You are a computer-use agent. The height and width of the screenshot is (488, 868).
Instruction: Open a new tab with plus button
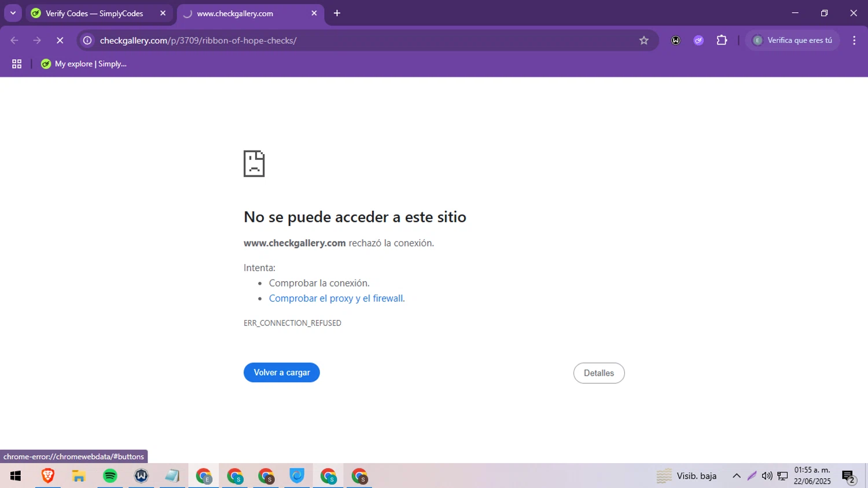[x=337, y=13]
